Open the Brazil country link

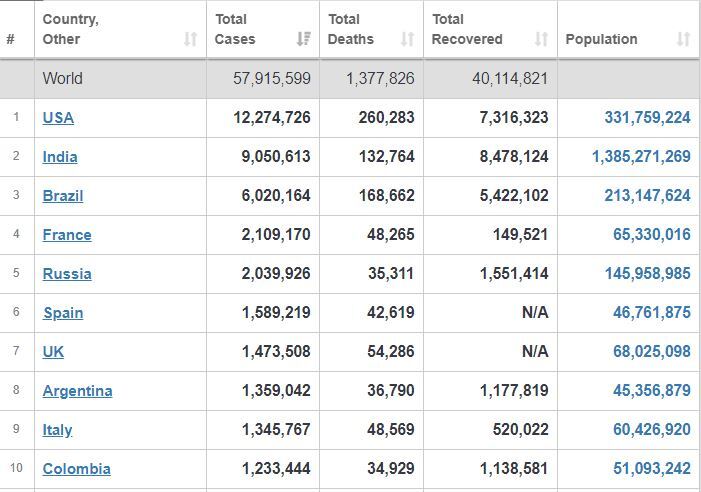point(63,196)
